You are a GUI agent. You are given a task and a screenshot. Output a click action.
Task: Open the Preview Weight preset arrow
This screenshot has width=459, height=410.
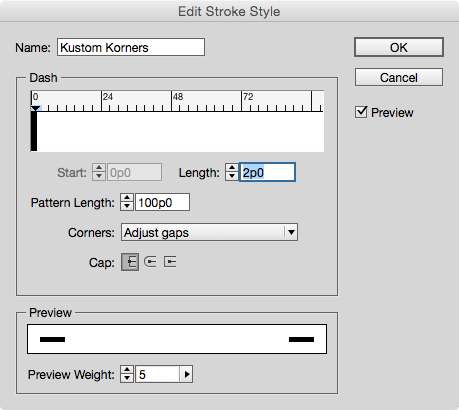tap(187, 374)
